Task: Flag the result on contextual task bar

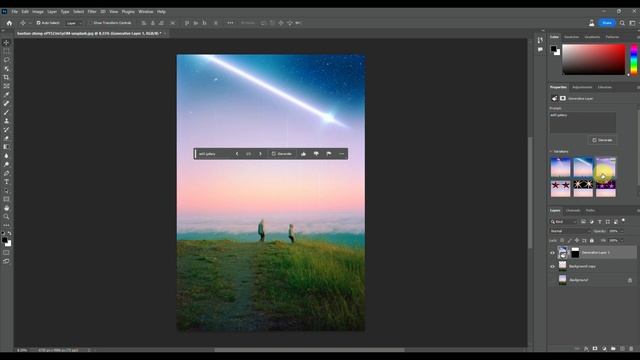Action: click(x=329, y=154)
